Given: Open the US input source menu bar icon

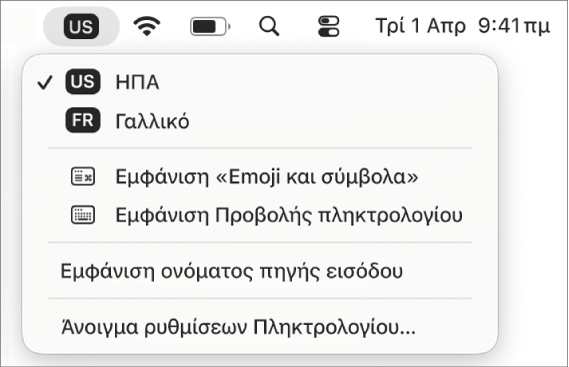Looking at the screenshot, I should (x=81, y=26).
